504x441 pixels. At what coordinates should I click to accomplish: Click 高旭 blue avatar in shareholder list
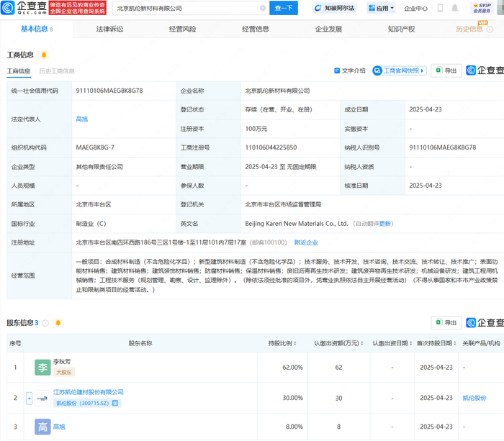43,427
